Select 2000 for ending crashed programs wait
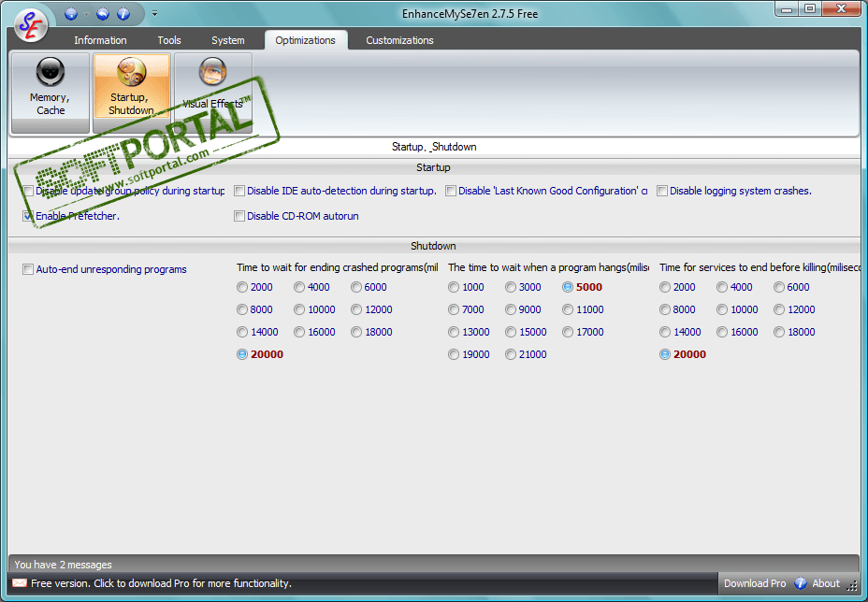The image size is (868, 602). (254, 287)
